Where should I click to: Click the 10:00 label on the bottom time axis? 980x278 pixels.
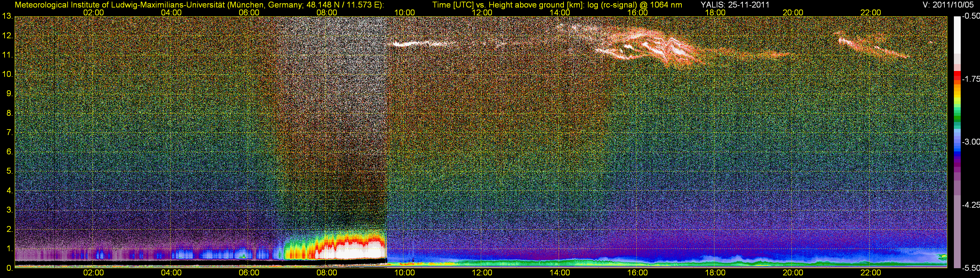pos(404,273)
